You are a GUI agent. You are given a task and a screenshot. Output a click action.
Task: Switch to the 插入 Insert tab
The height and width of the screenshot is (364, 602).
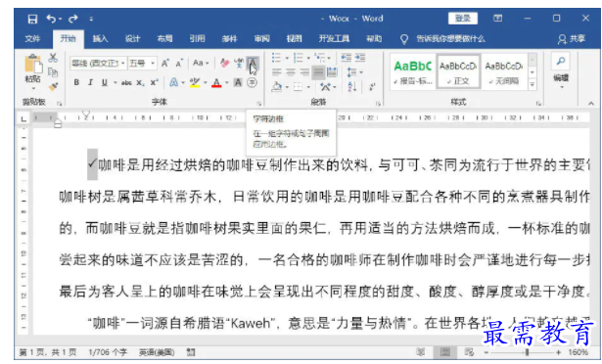point(100,39)
